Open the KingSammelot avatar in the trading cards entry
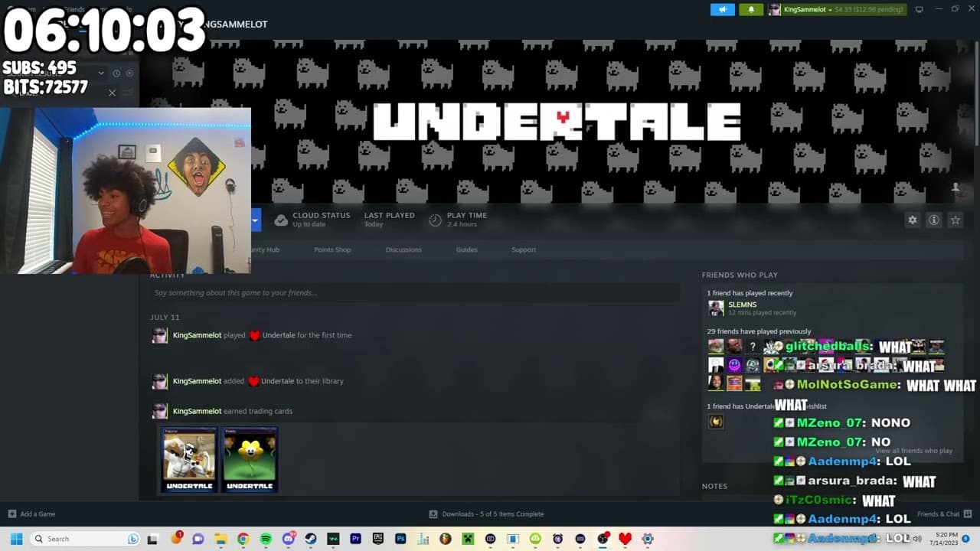This screenshot has width=980, height=551. 159,411
